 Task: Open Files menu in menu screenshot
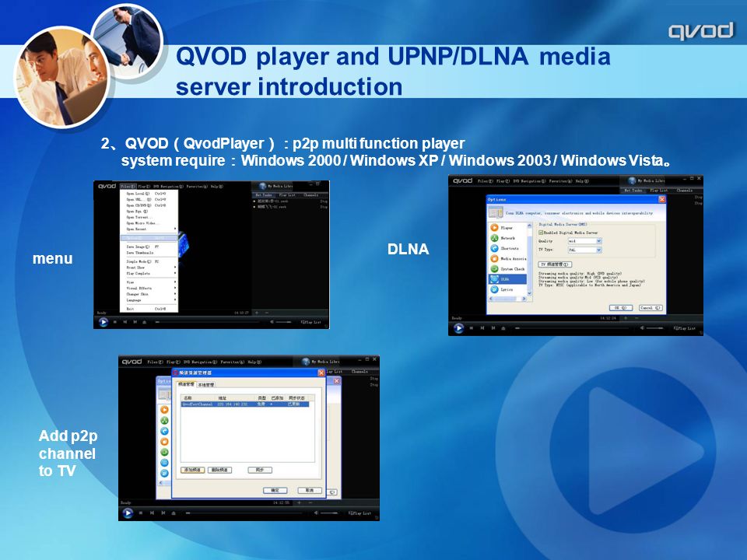[128, 186]
